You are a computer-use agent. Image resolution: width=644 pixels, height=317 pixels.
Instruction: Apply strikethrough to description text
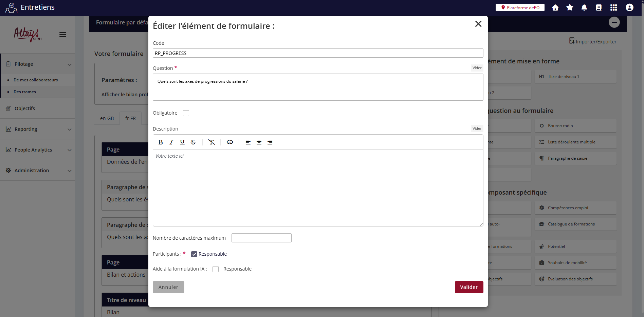[193, 142]
